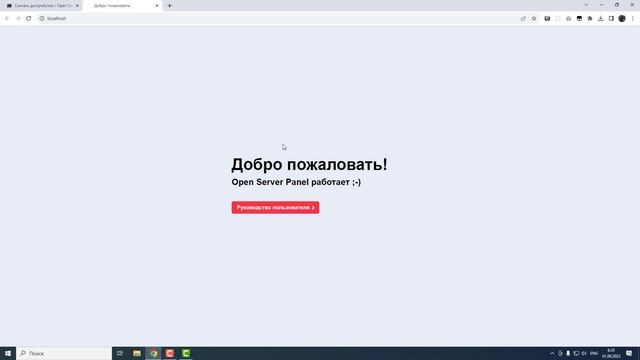Share this page via share icon

point(523,18)
